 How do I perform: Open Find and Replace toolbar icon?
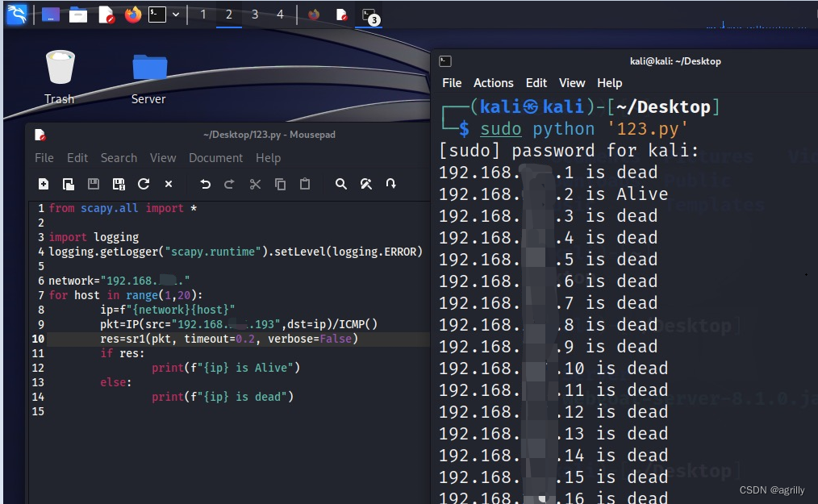[365, 184]
